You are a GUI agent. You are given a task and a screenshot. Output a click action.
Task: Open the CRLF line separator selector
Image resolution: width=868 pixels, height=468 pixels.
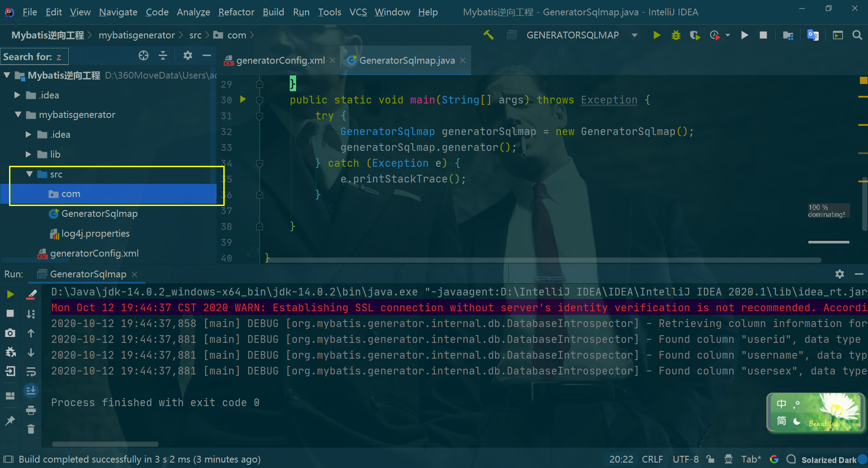tap(652, 459)
